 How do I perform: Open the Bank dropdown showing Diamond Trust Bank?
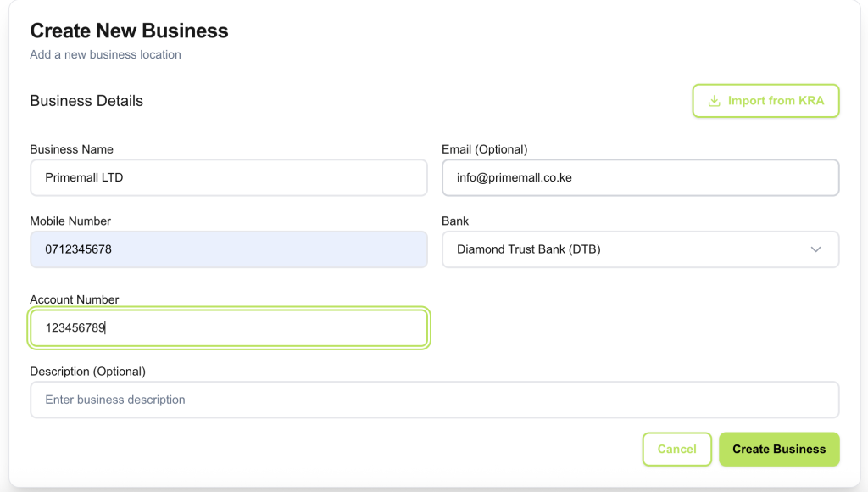click(x=641, y=249)
